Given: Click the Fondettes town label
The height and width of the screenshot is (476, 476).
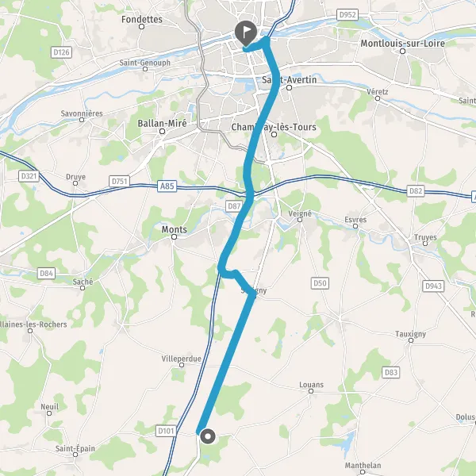Looking at the screenshot, I should click(142, 19).
